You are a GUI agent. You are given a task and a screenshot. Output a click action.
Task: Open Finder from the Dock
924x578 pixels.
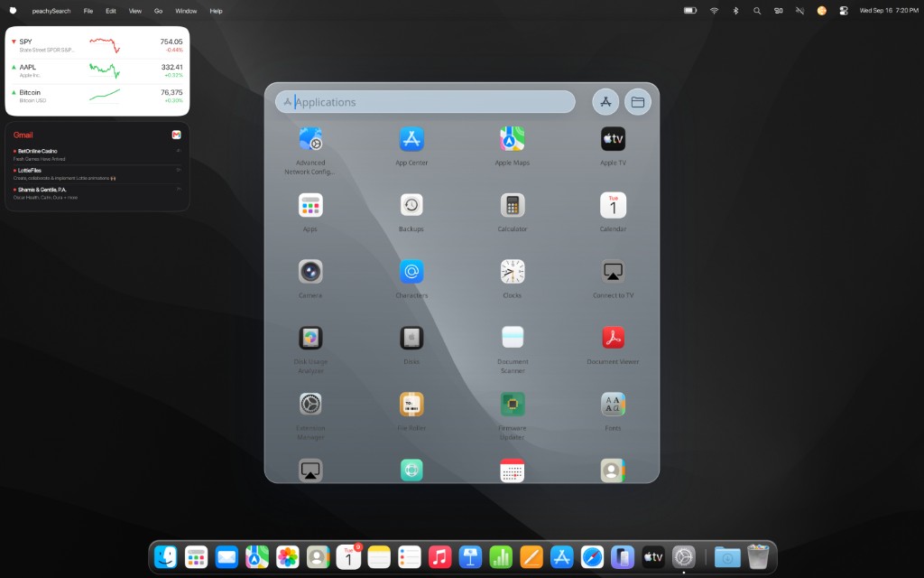(166, 556)
